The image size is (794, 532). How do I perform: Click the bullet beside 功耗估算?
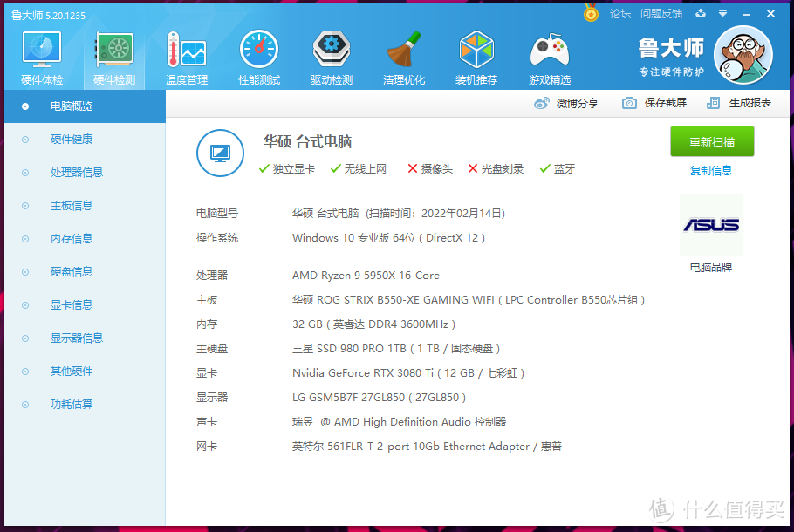click(x=25, y=405)
